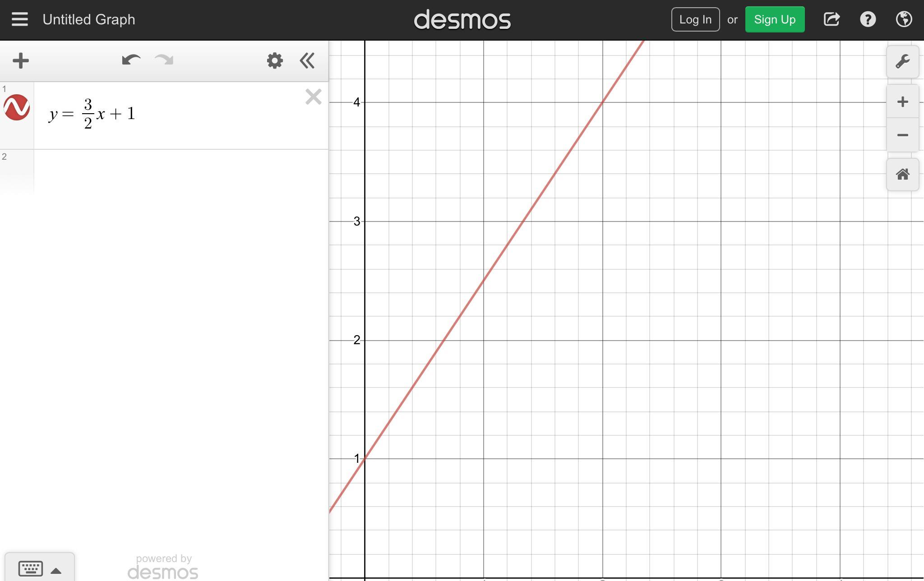This screenshot has width=924, height=581.
Task: Reset graph to default home view
Action: coord(902,175)
